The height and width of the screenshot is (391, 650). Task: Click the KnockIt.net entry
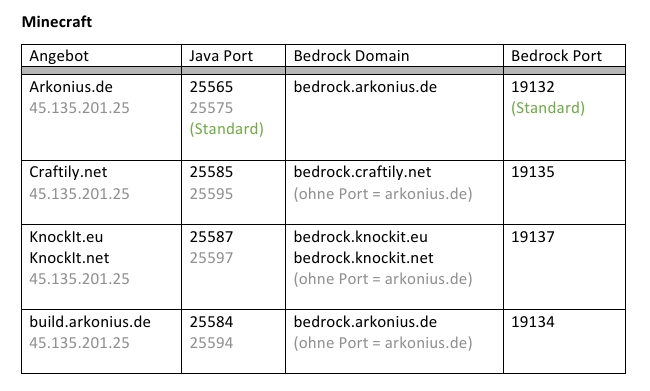pyautogui.click(x=69, y=258)
